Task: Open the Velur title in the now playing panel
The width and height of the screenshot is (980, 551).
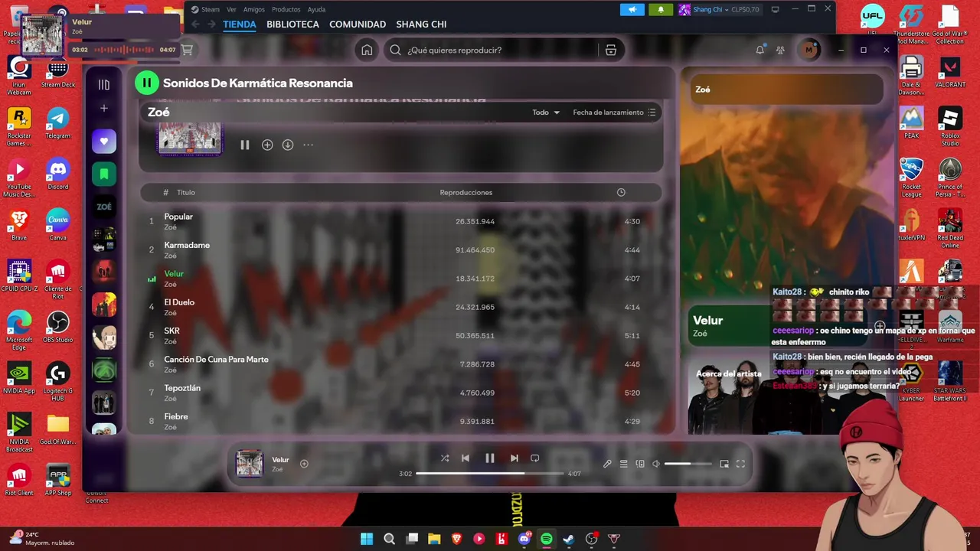Action: (707, 321)
